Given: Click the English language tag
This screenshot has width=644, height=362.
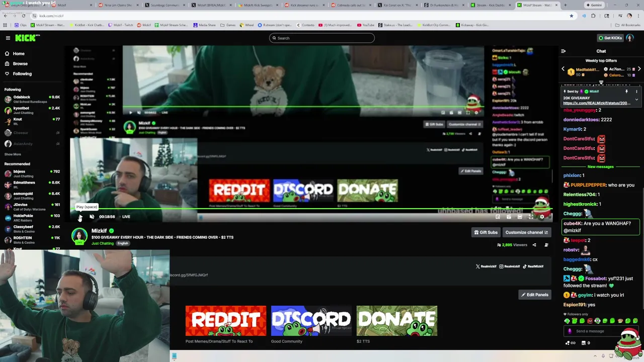Looking at the screenshot, I should 123,243.
